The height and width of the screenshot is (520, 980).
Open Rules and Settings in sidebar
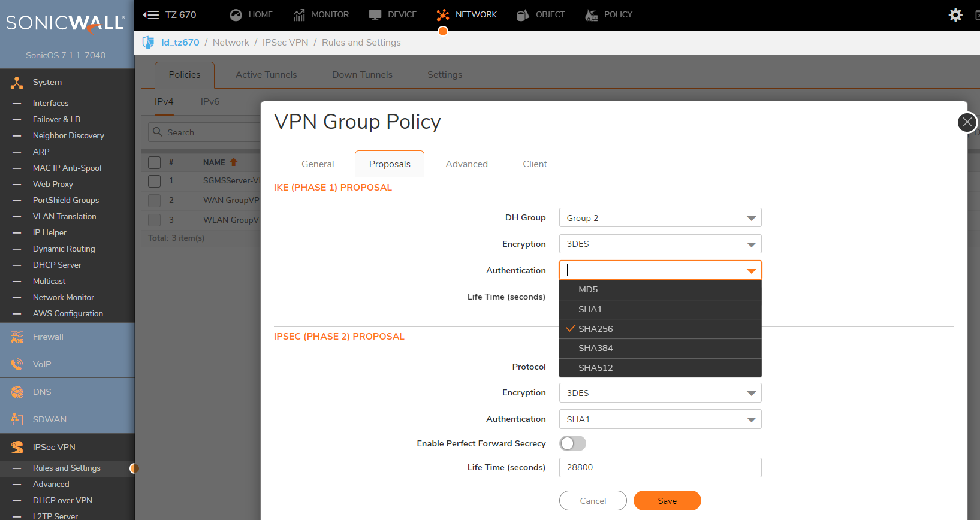pos(67,468)
